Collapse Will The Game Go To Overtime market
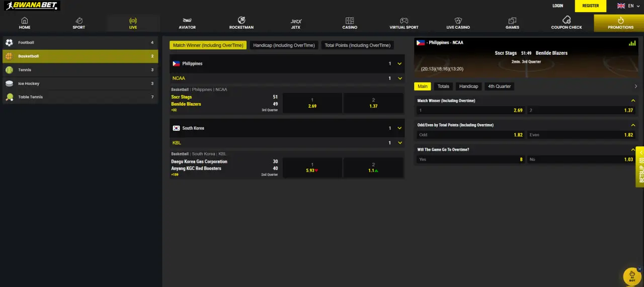 (633, 149)
